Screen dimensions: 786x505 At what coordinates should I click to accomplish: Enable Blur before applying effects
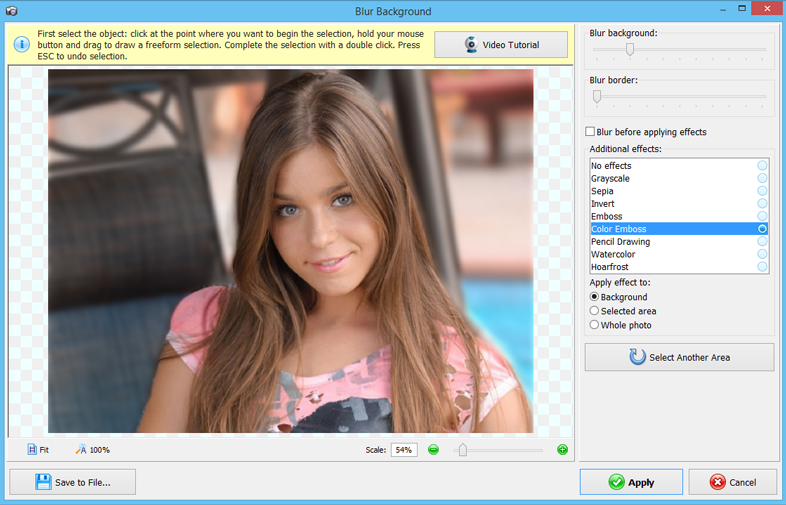click(591, 131)
